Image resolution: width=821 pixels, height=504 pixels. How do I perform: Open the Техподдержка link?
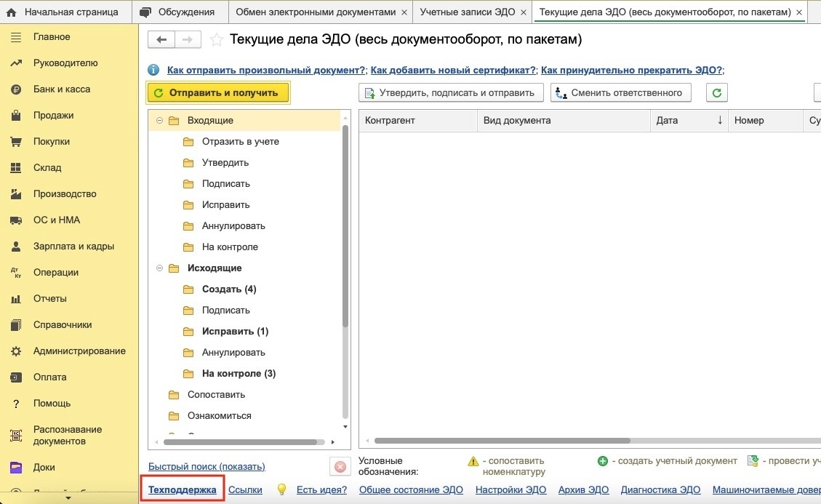click(183, 490)
